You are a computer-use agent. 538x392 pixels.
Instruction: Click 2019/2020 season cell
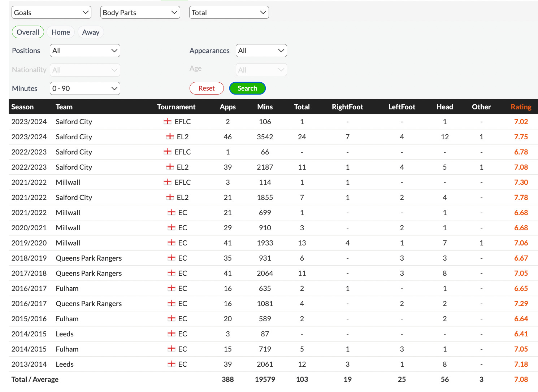[x=29, y=243]
